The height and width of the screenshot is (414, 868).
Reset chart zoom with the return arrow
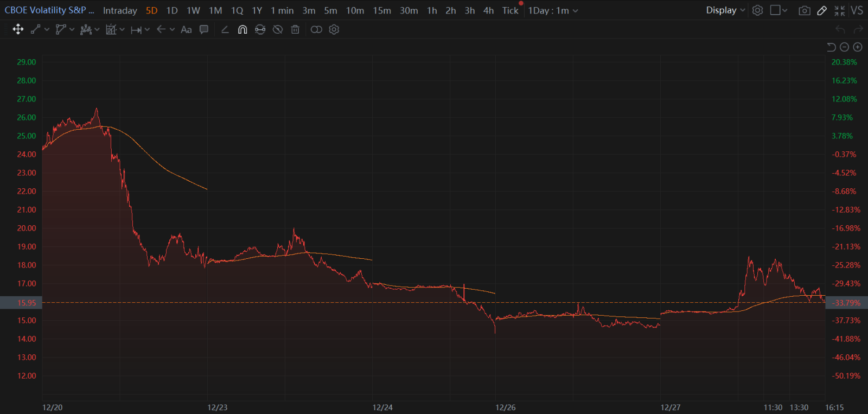click(x=831, y=47)
